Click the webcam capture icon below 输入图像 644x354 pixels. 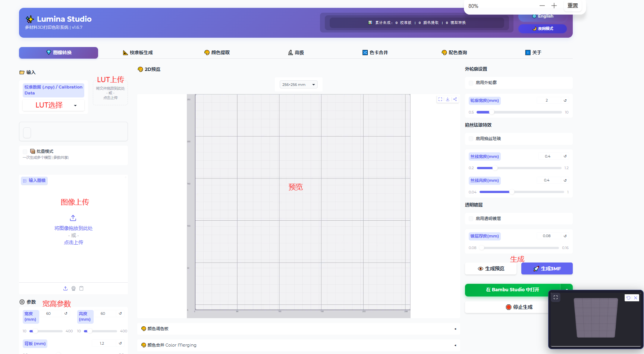[x=73, y=288]
